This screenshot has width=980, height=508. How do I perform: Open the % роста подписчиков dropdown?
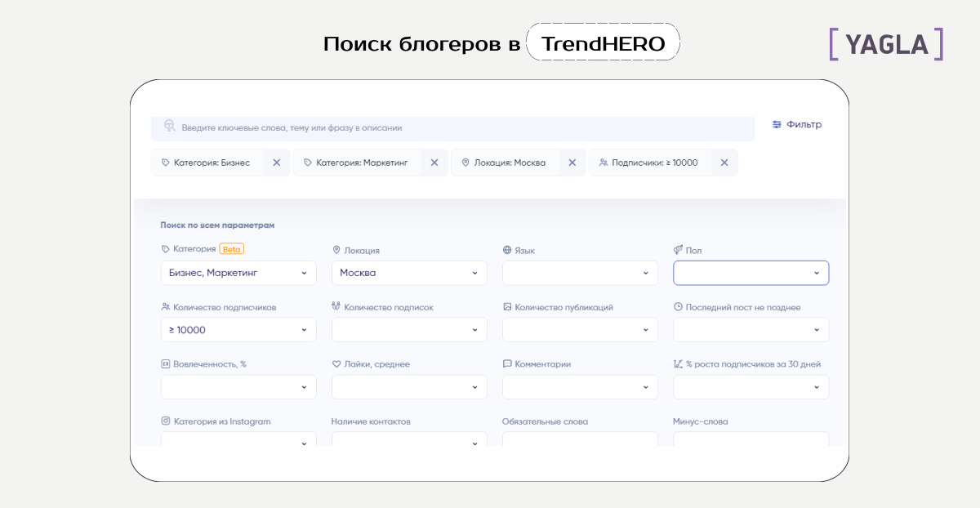point(751,387)
